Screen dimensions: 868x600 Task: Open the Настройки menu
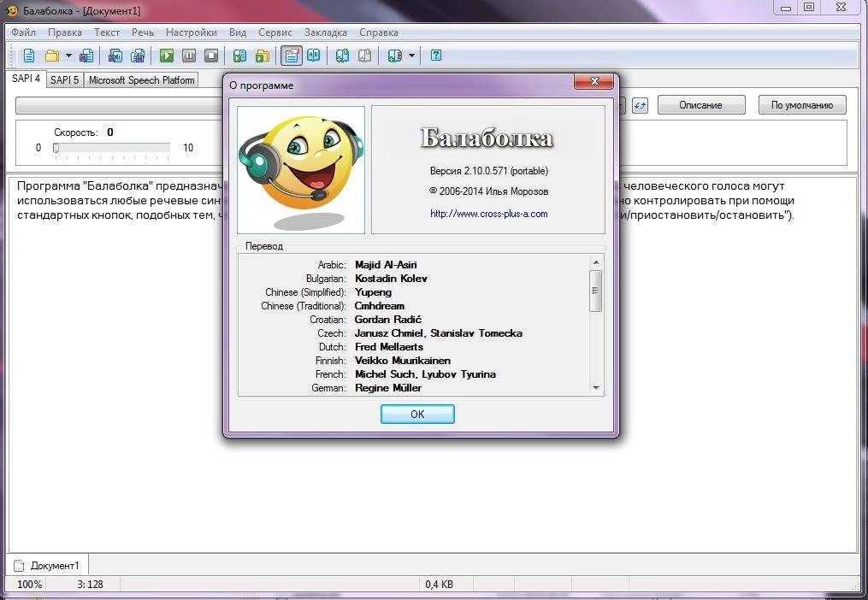pyautogui.click(x=192, y=32)
